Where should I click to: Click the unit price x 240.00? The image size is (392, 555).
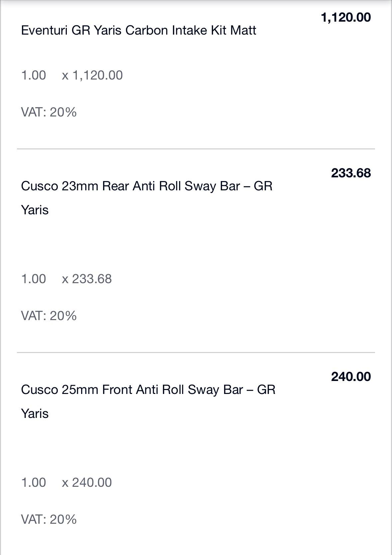(x=87, y=482)
